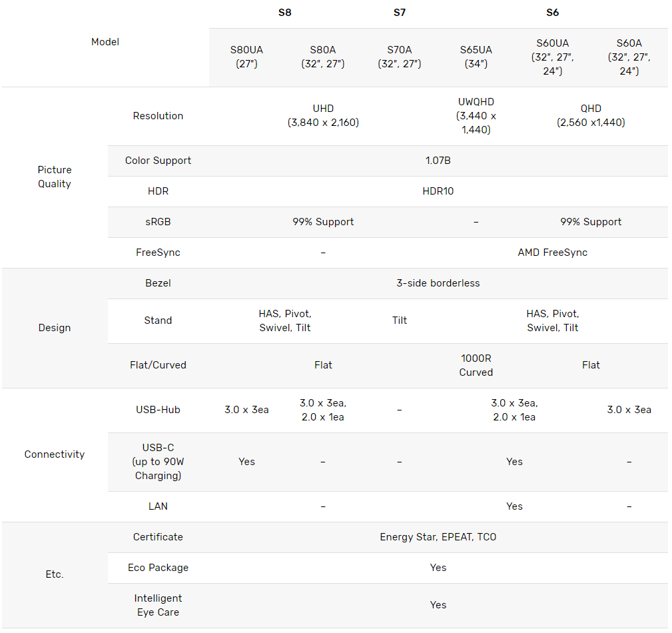This screenshot has height=633, width=672.
Task: Click the AMD FreeSync cell
Action: click(x=552, y=252)
